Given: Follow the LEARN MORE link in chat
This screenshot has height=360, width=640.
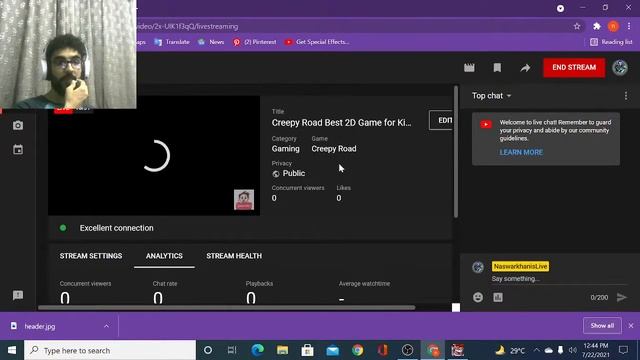Looking at the screenshot, I should click(x=521, y=152).
